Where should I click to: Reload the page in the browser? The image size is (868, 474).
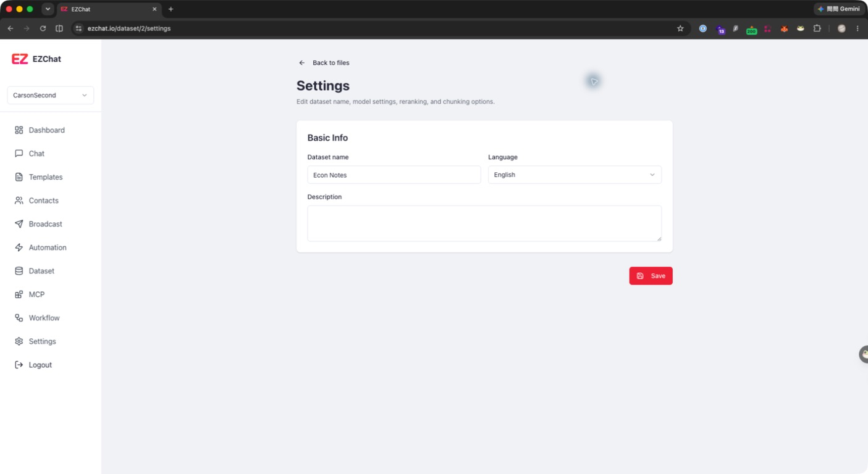pos(43,28)
